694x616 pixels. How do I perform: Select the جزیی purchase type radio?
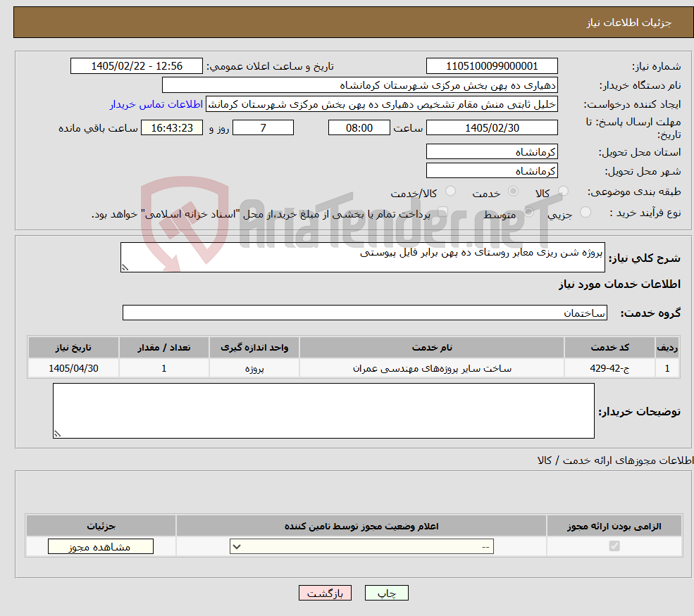coord(585,213)
